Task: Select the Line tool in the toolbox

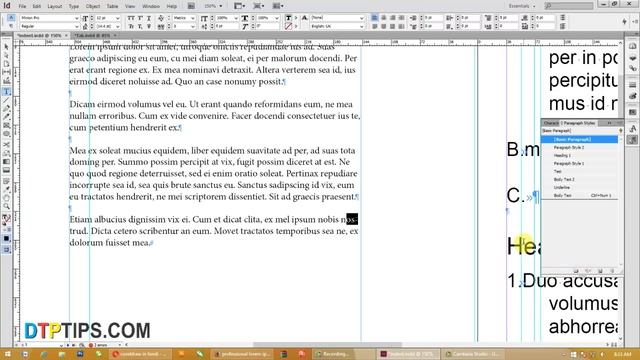Action: tap(7, 100)
